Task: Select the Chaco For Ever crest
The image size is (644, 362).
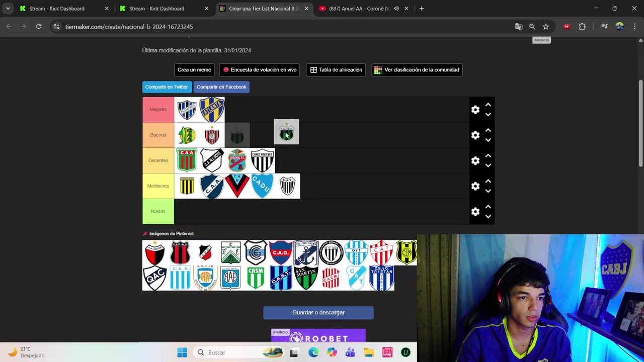Action: (262, 160)
